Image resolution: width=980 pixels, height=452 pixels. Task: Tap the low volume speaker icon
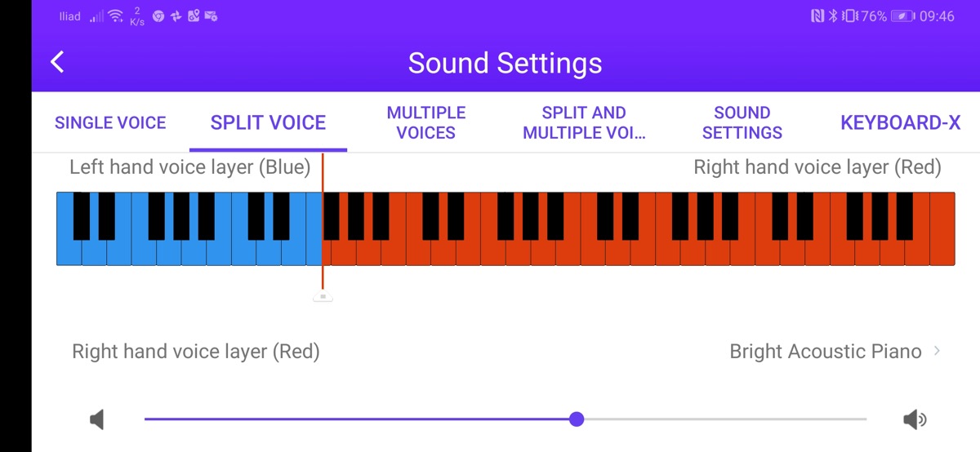coord(97,419)
